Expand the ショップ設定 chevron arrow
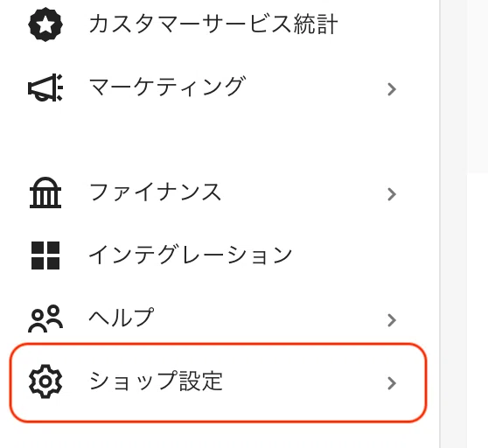The image size is (488, 448). pyautogui.click(x=392, y=383)
